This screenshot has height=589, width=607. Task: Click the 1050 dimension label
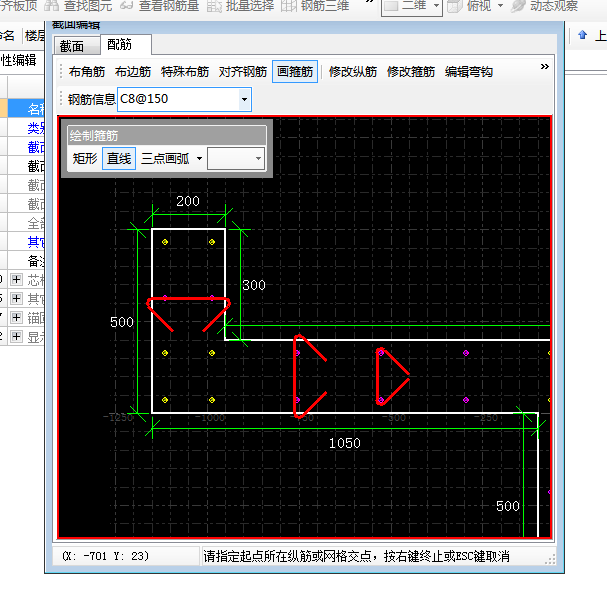pyautogui.click(x=345, y=443)
